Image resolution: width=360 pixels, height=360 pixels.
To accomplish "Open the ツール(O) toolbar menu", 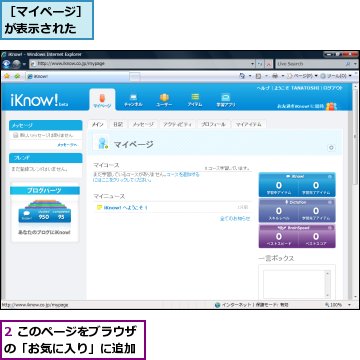I will click(x=336, y=76).
